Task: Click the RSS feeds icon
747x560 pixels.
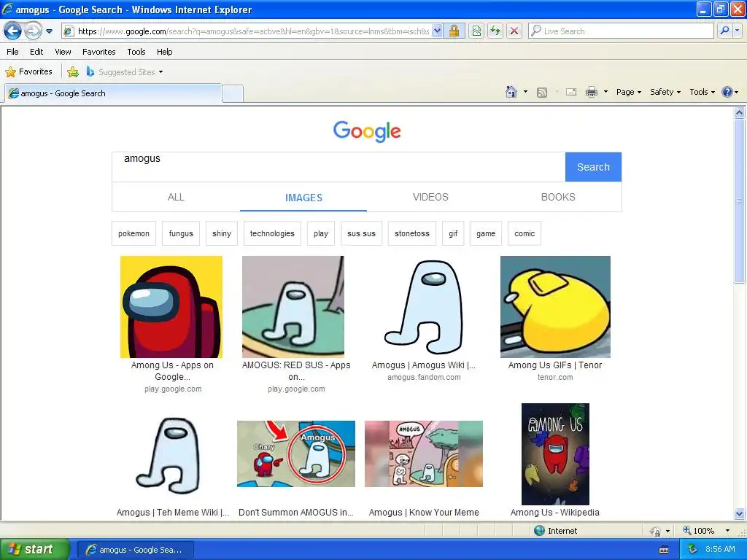Action: tap(542, 93)
